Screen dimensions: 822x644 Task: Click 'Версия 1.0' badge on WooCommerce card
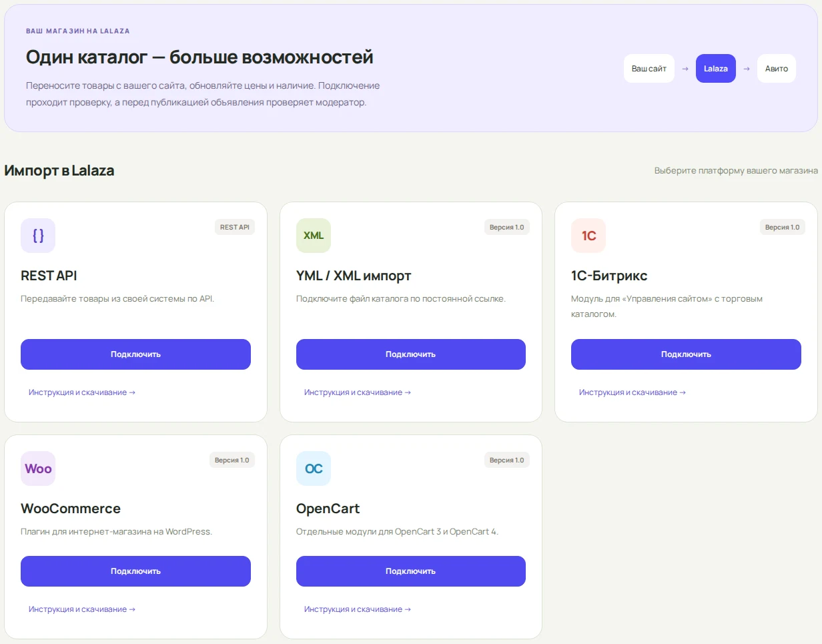coord(232,460)
